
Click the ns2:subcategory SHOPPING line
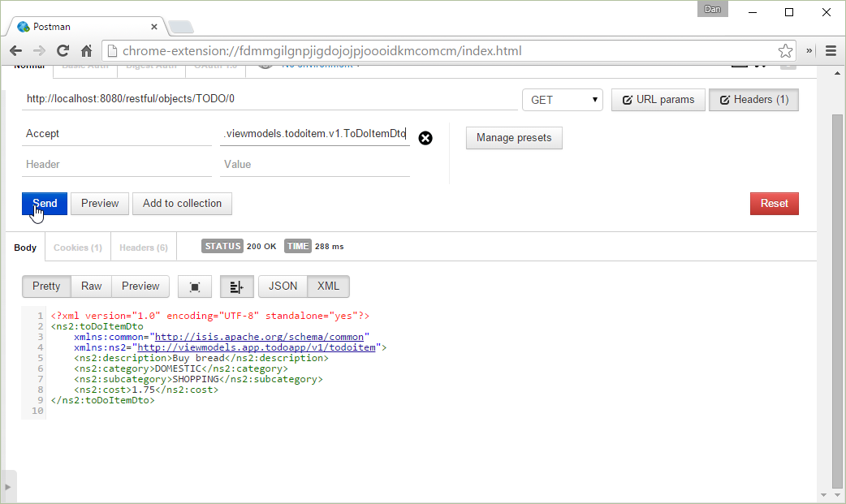199,379
